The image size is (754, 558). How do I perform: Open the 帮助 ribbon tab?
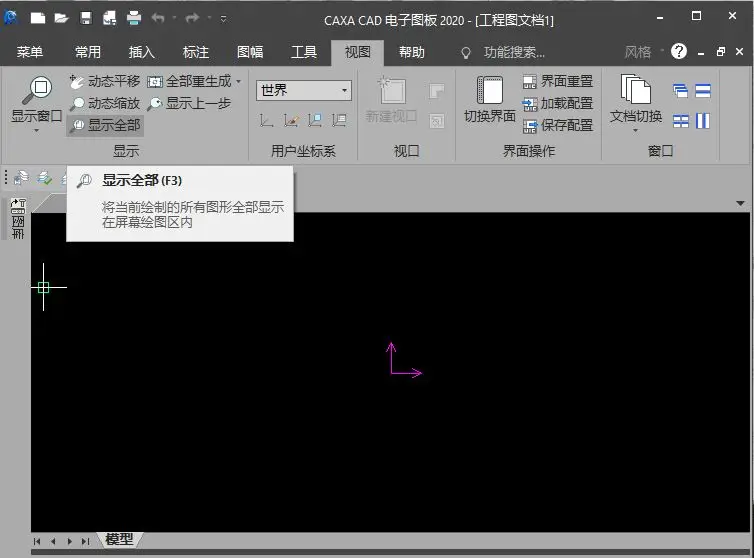click(x=412, y=52)
